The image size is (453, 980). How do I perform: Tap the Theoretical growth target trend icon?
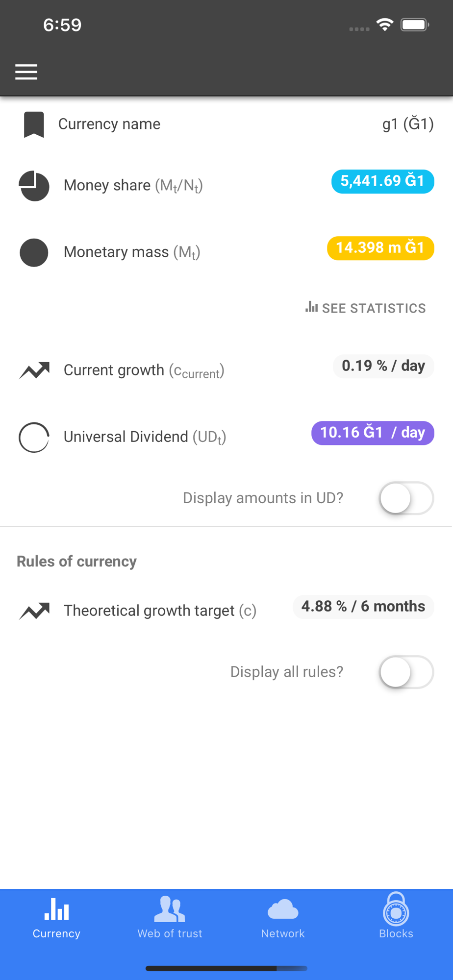34,611
